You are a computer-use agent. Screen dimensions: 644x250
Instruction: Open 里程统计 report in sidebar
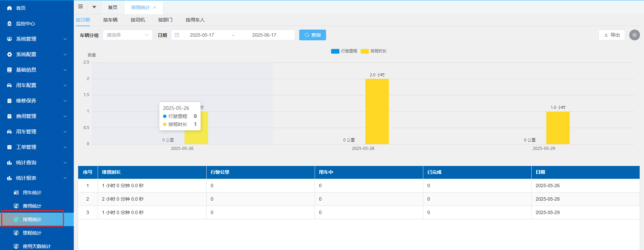[x=32, y=233]
